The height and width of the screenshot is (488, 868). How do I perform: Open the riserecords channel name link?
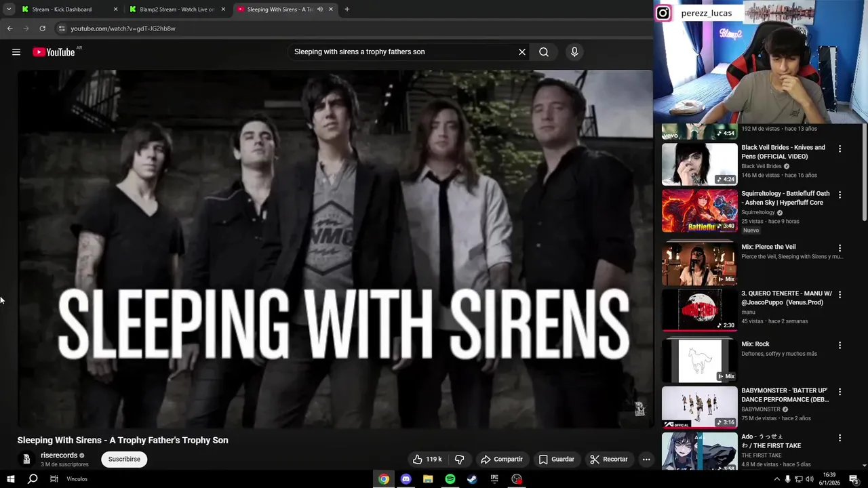[x=59, y=455]
